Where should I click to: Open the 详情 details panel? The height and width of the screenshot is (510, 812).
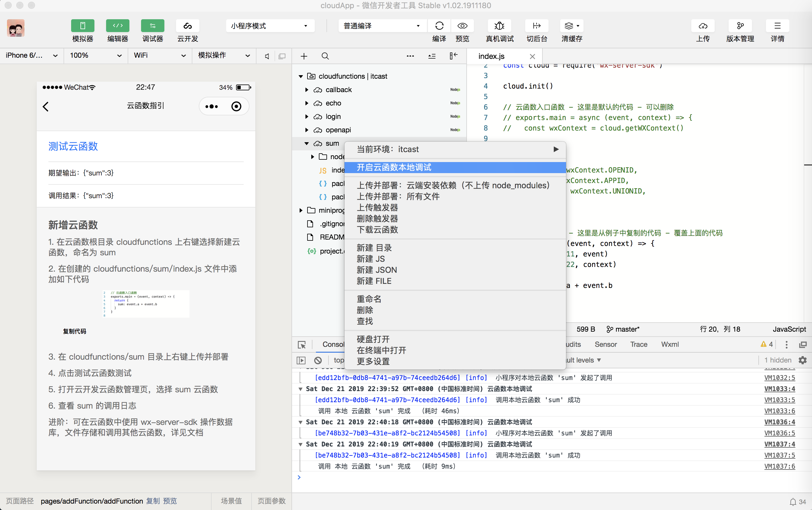tap(777, 26)
